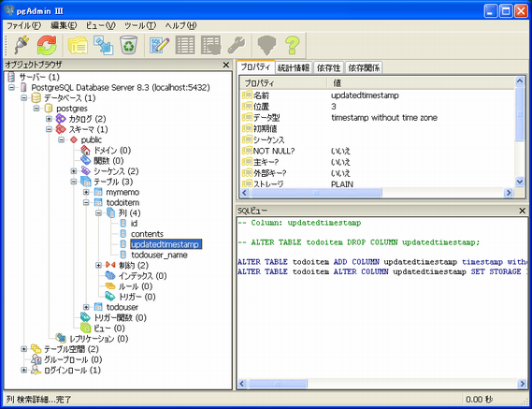Select the ビュー (0) node
Screen dimensions: 532x409
click(x=109, y=329)
